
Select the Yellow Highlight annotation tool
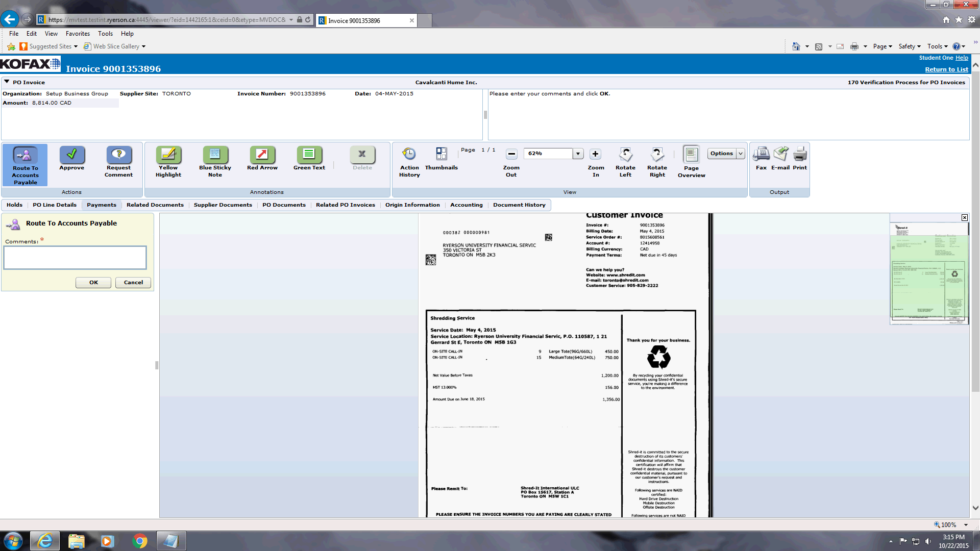(x=168, y=154)
